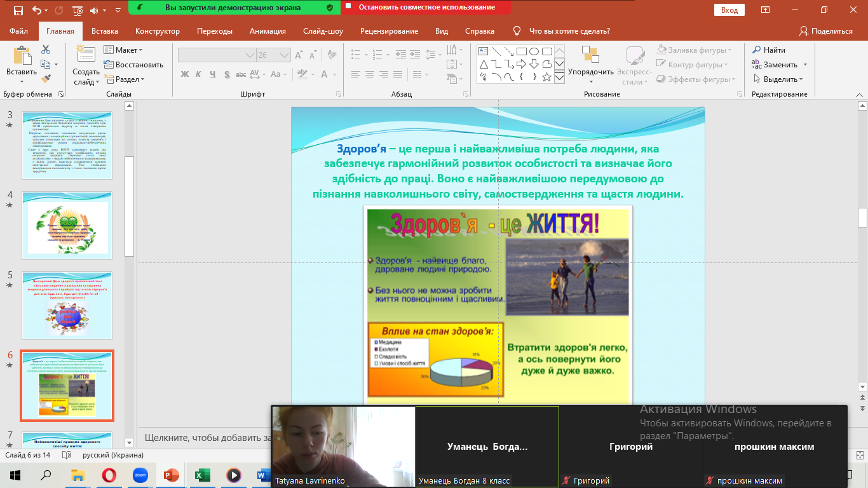868x488 pixels.
Task: Toggle right text alignment
Action: coord(384,74)
